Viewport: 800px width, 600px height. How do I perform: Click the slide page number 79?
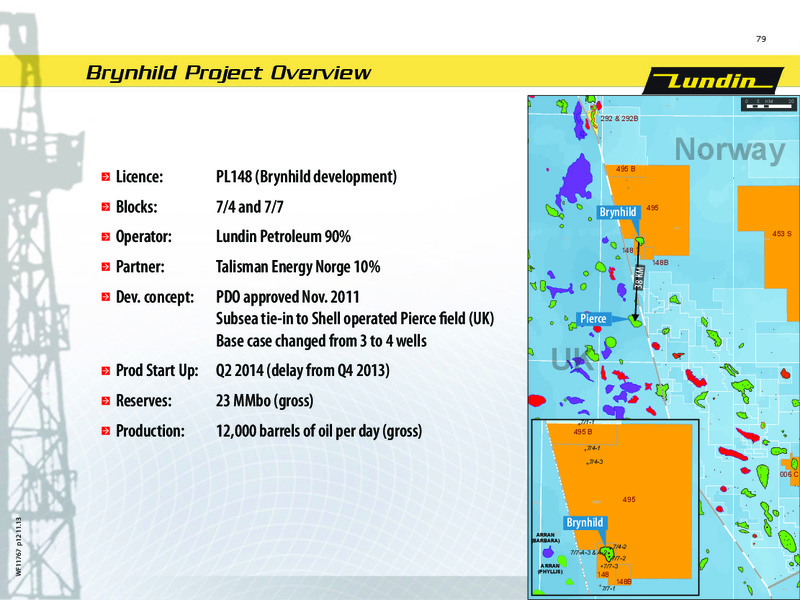click(x=761, y=39)
